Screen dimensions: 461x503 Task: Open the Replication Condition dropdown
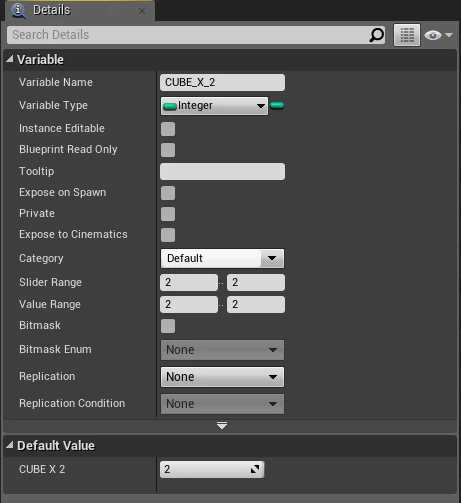coord(222,404)
